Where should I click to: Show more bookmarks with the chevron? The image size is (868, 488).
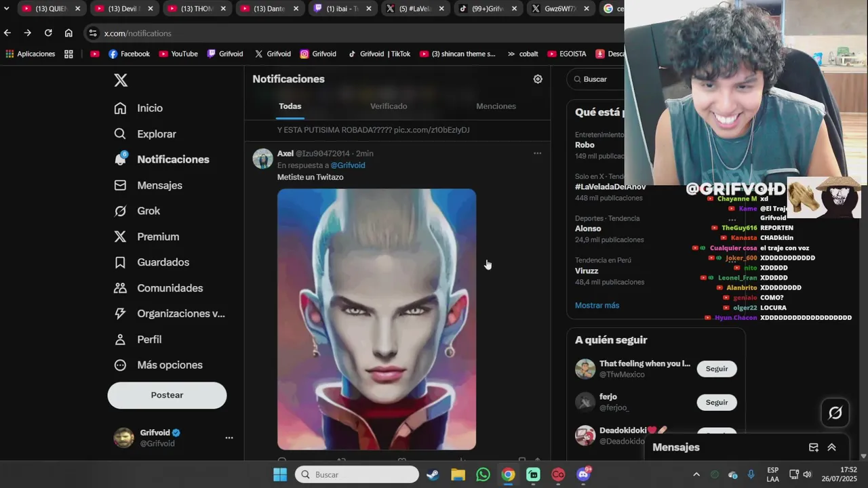click(x=511, y=54)
